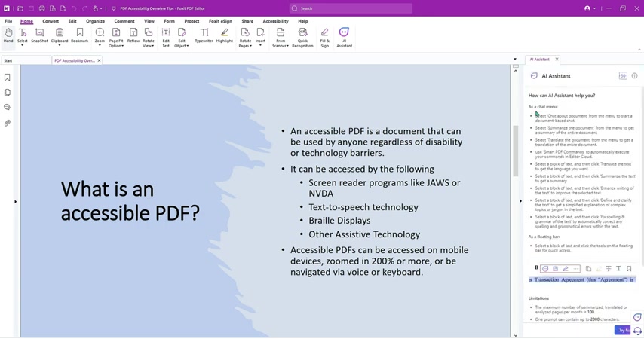This screenshot has height=339, width=644.
Task: Launch AI Assistant from the ribbon
Action: point(344,38)
